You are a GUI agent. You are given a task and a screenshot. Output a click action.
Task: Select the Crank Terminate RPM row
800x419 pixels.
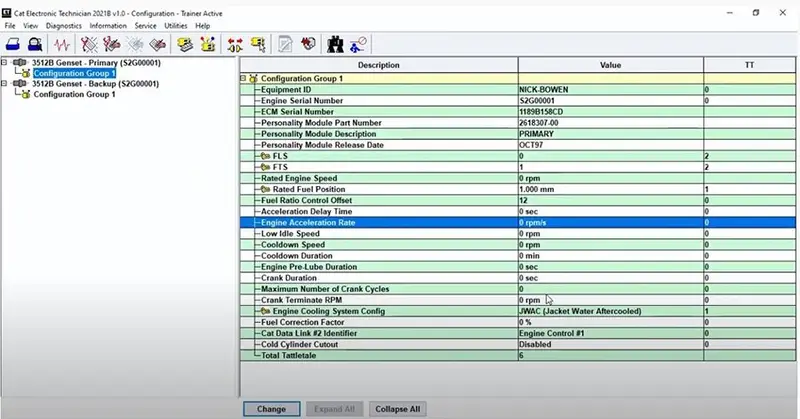[518, 300]
